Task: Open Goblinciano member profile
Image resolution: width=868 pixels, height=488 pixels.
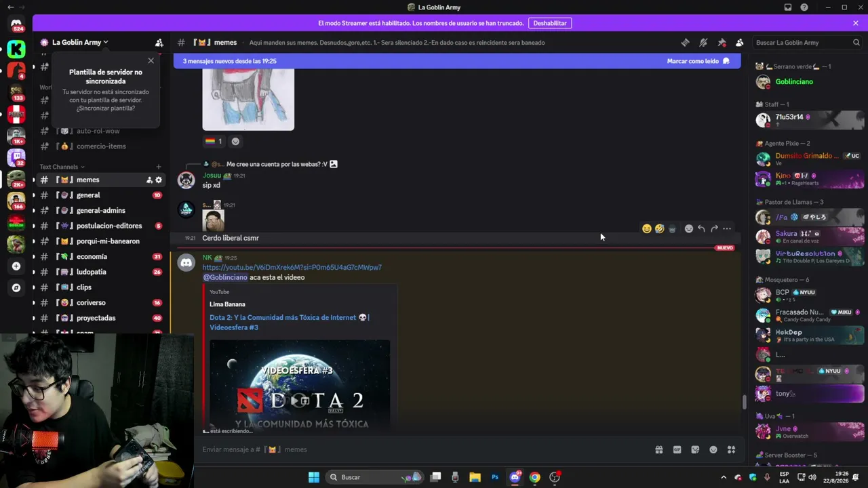Action: tap(810, 82)
